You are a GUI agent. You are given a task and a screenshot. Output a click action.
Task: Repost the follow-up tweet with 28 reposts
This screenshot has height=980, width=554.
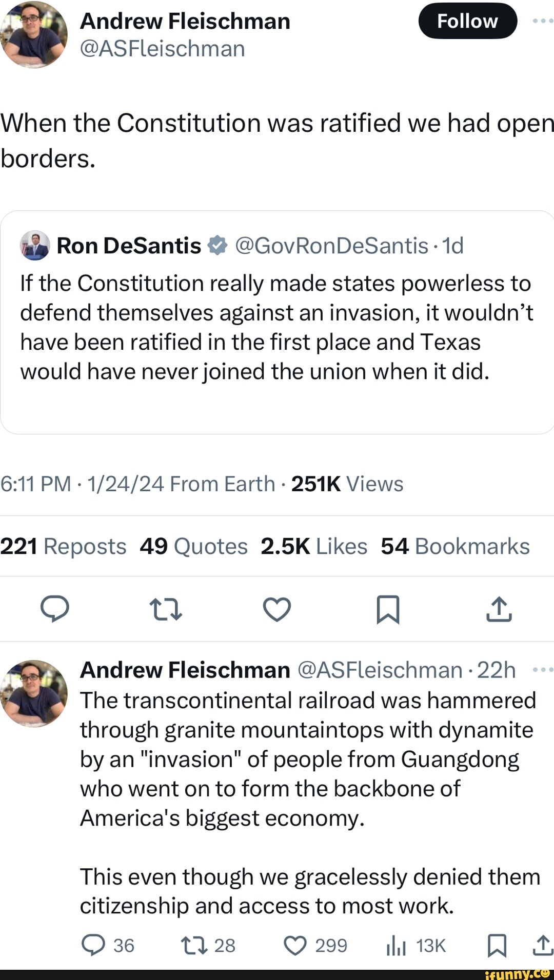point(194,945)
